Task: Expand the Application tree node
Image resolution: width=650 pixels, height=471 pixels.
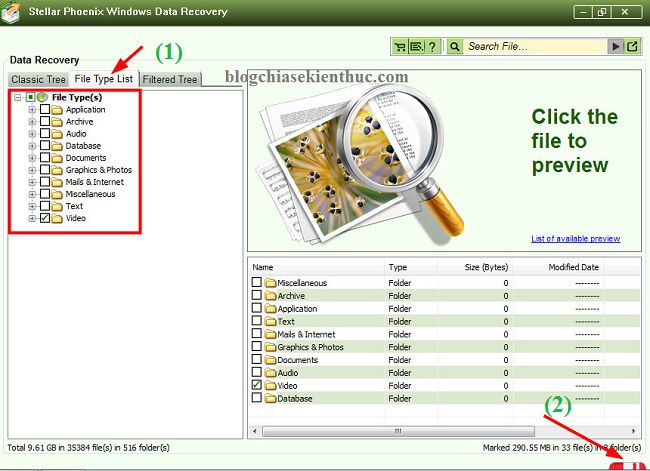Action: [32, 110]
